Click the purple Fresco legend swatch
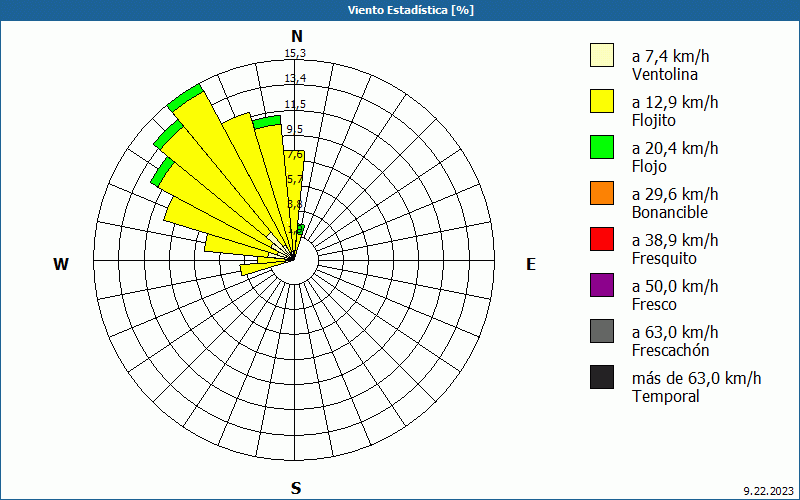 tap(602, 285)
